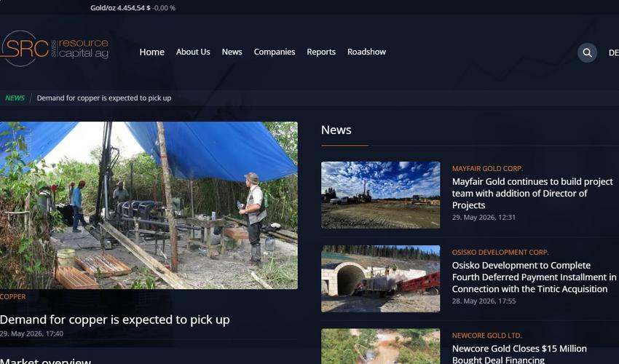The height and width of the screenshot is (364, 619).
Task: Open the News menu item
Action: pos(232,52)
